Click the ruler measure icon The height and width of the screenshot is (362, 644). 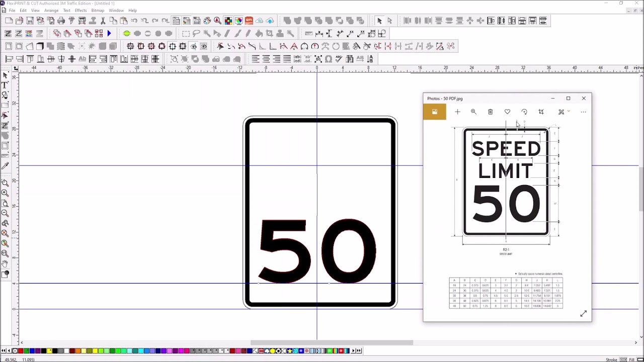click(x=308, y=33)
